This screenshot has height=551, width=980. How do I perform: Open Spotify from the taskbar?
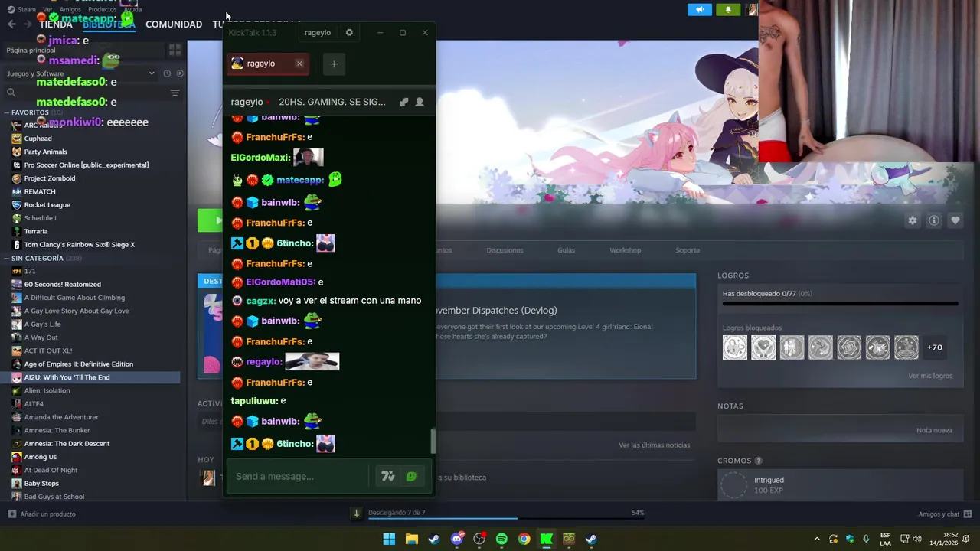point(501,539)
